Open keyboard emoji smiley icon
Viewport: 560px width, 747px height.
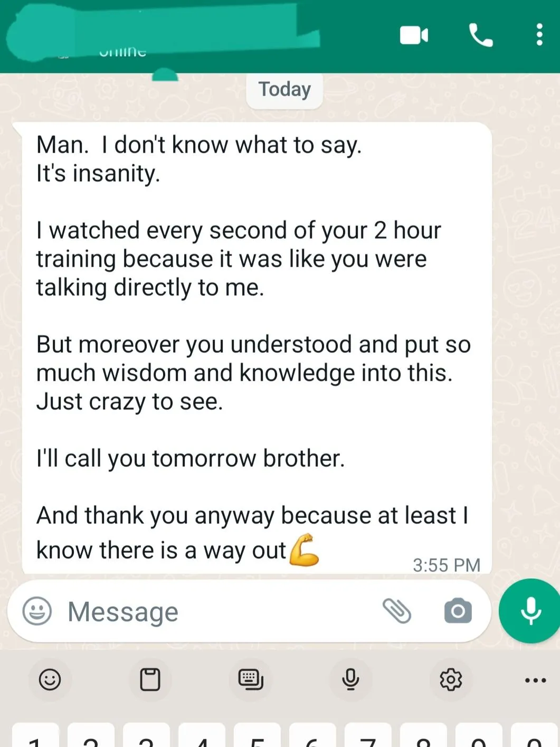(50, 679)
